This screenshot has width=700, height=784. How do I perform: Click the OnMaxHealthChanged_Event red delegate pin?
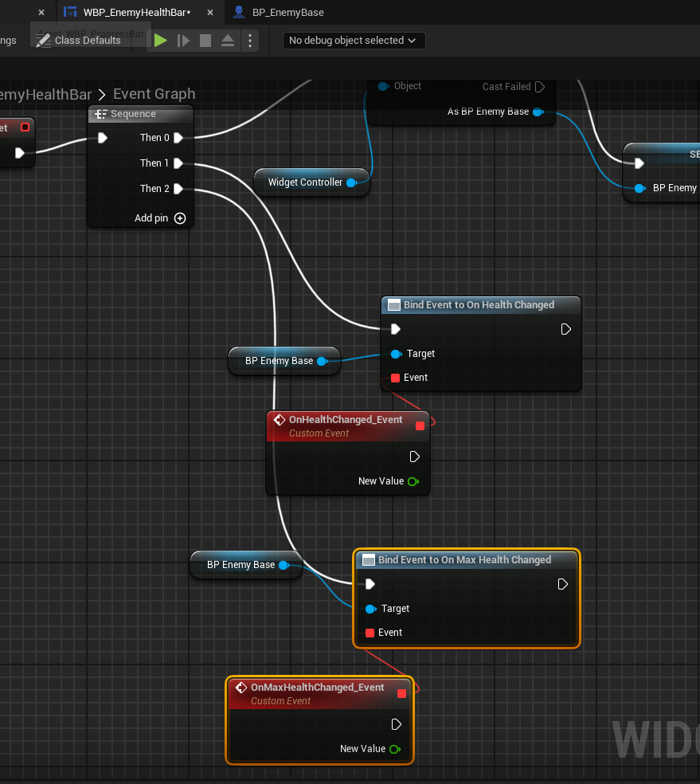pos(401,694)
